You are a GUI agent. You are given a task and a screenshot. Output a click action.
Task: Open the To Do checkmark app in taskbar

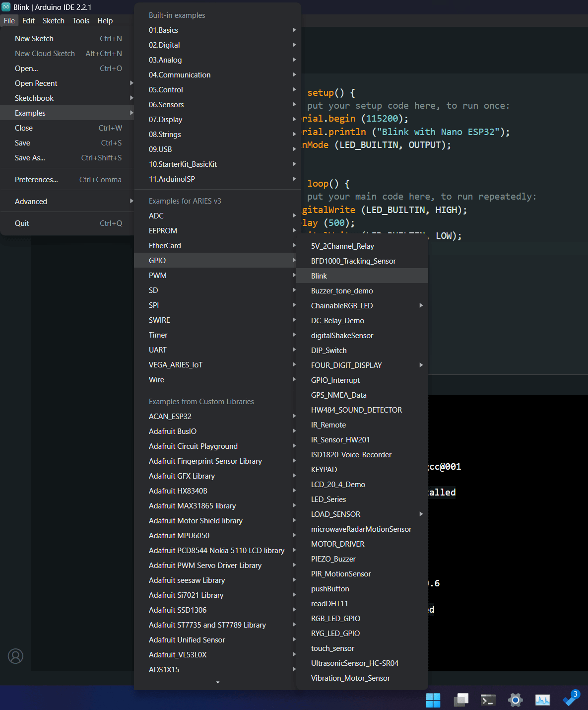coord(571,698)
